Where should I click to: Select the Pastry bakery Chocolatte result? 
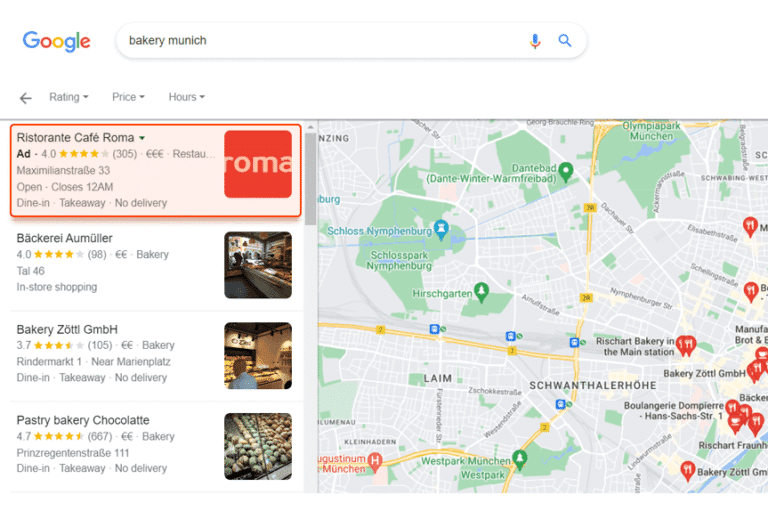83,420
